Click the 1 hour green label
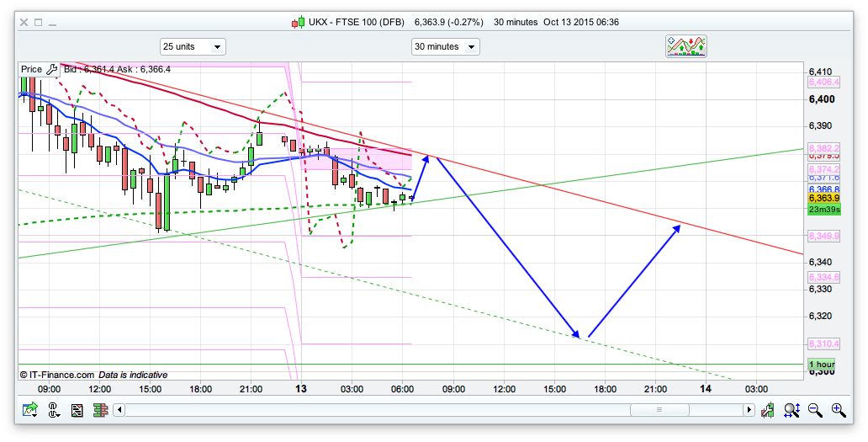The height and width of the screenshot is (442, 868). pyautogui.click(x=821, y=365)
